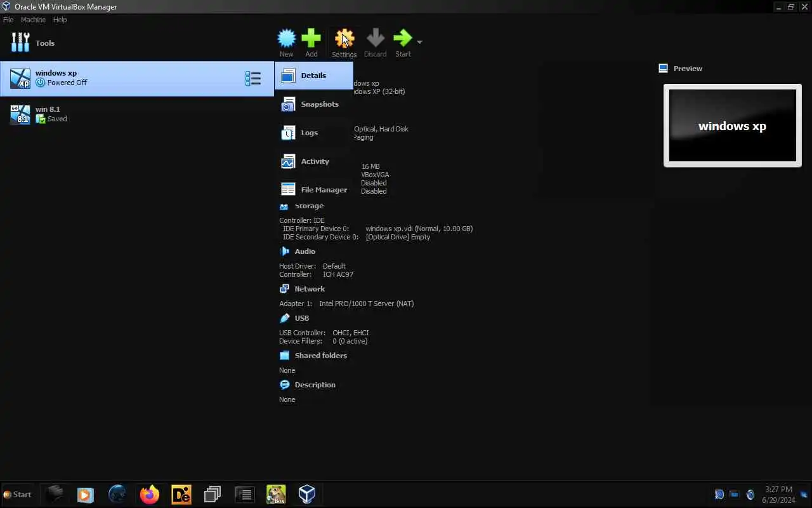Choose Snapshots from the popup menu
The height and width of the screenshot is (508, 812).
coord(314,104)
